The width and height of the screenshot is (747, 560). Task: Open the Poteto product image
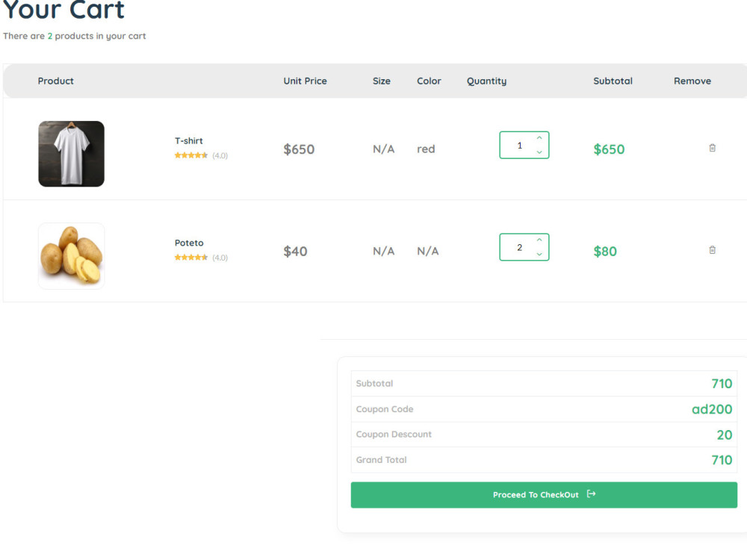72,255
